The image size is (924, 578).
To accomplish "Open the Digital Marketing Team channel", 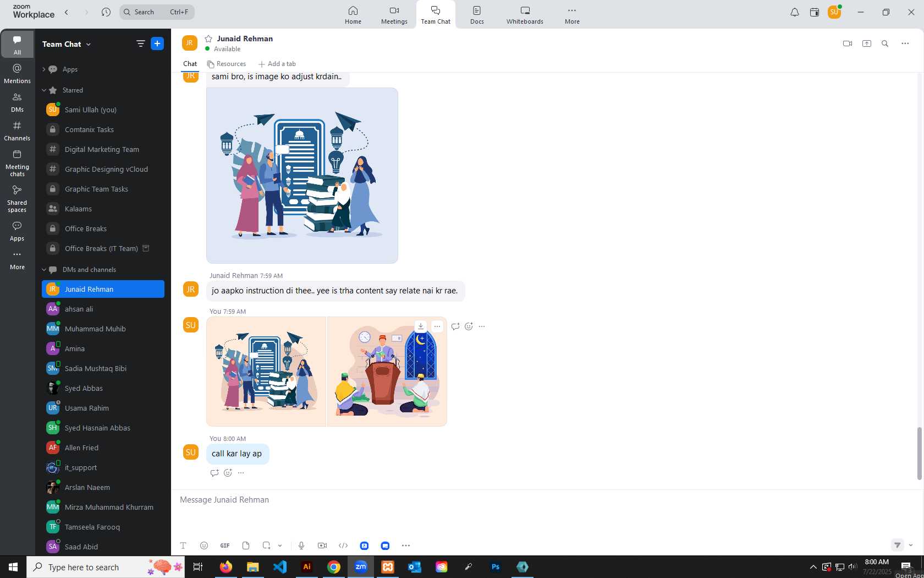I will [103, 149].
